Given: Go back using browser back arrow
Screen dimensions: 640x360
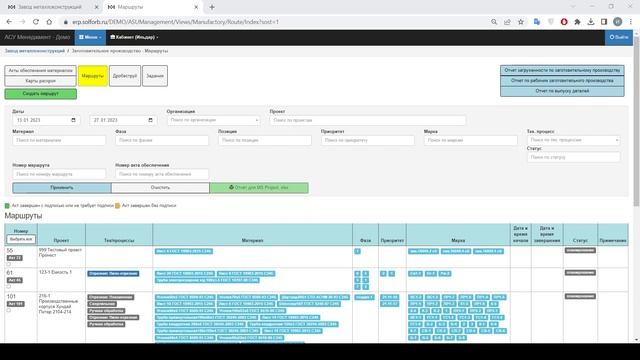Looking at the screenshot, I should coord(9,22).
